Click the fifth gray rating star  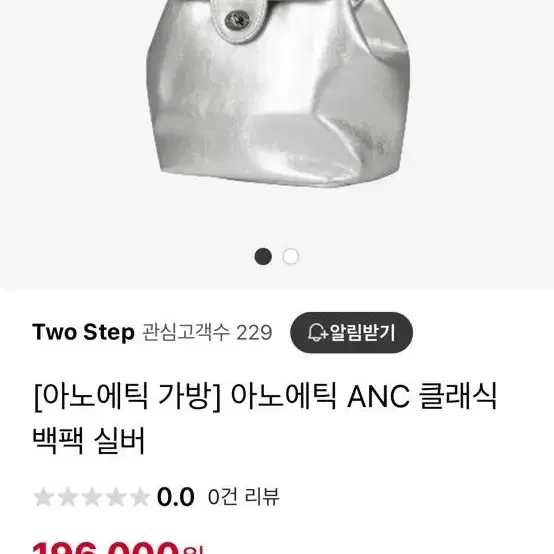[x=140, y=497]
